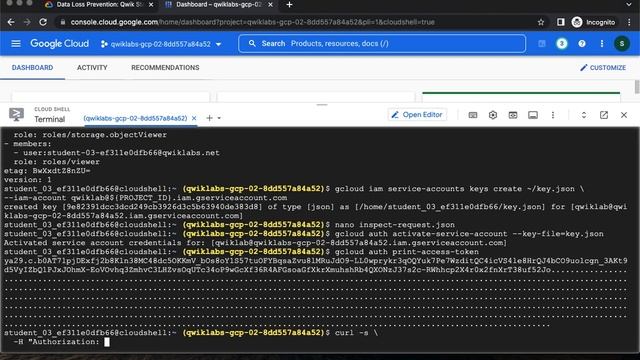Close the Cloud Shell panel
The width and height of the screenshot is (640, 360).
point(624,115)
